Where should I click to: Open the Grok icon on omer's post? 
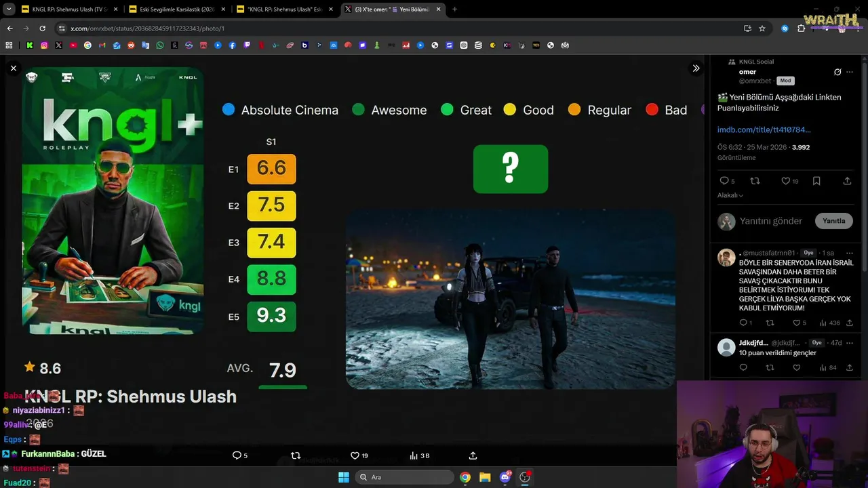pos(837,72)
